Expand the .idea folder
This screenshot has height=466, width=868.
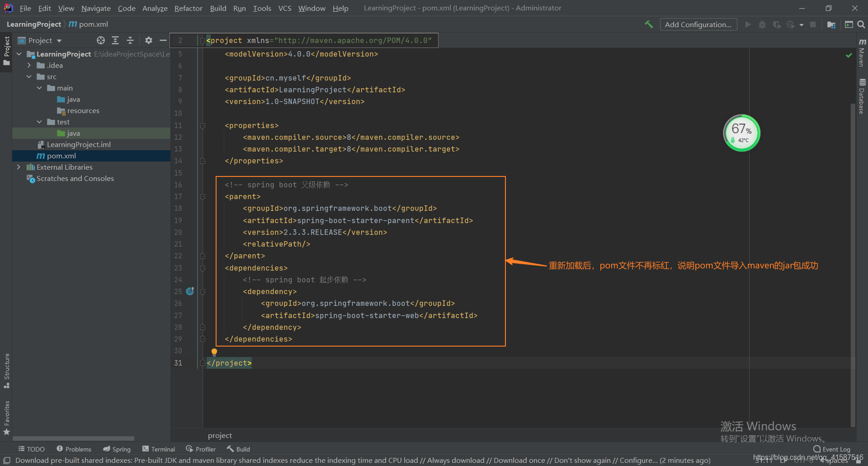pos(29,65)
